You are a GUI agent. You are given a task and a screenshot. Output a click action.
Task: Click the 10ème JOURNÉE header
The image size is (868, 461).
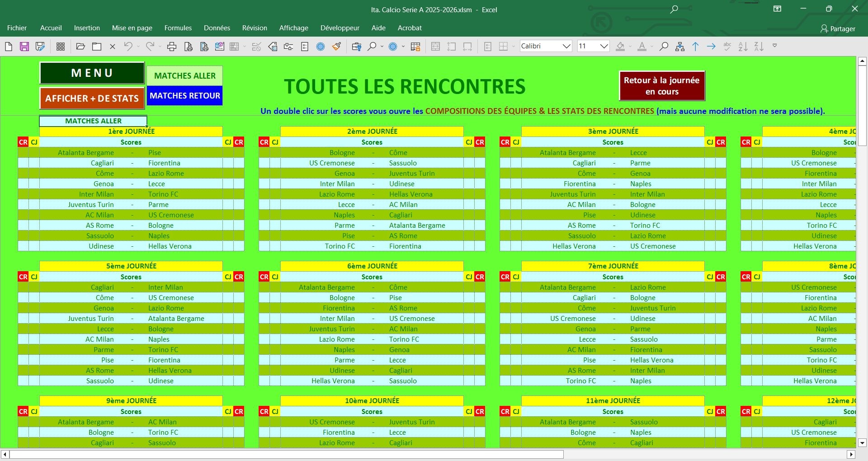372,401
